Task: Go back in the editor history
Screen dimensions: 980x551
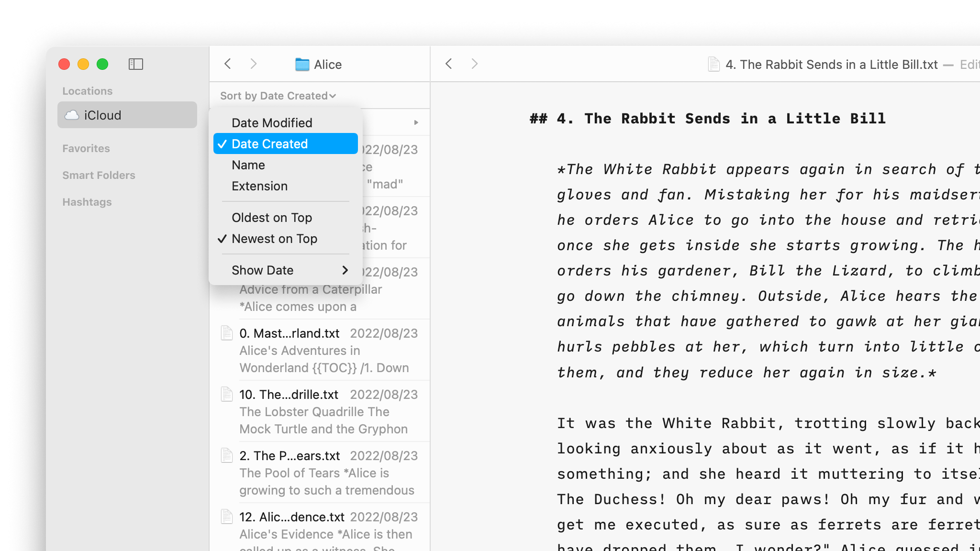Action: 449,64
